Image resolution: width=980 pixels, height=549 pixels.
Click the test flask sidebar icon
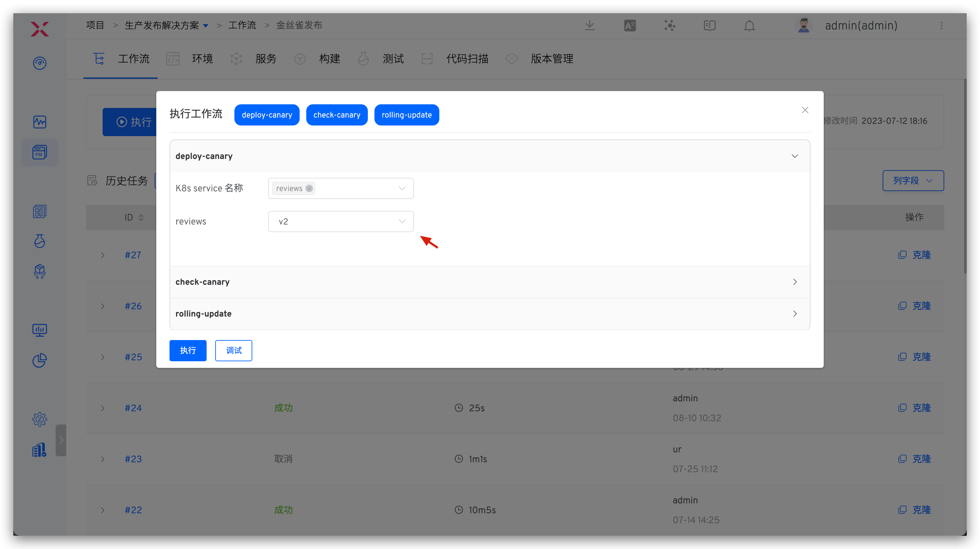(x=40, y=241)
